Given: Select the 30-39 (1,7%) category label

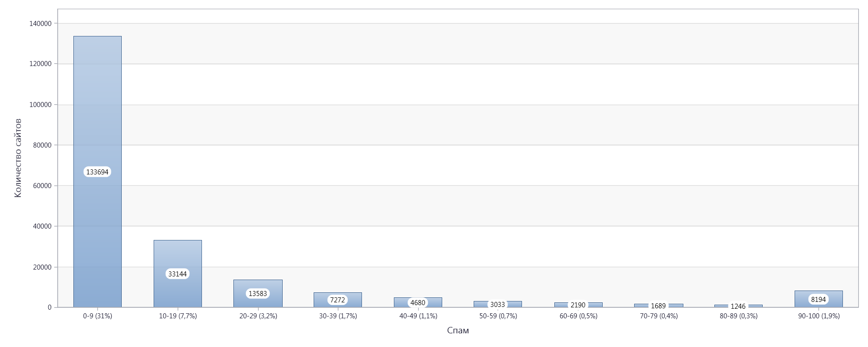Looking at the screenshot, I should coord(338,316).
